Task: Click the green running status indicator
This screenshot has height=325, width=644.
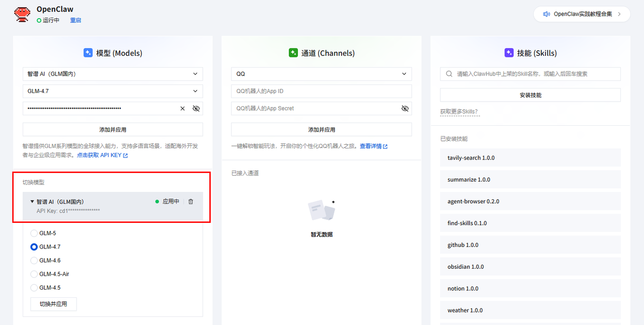Action: 39,20
